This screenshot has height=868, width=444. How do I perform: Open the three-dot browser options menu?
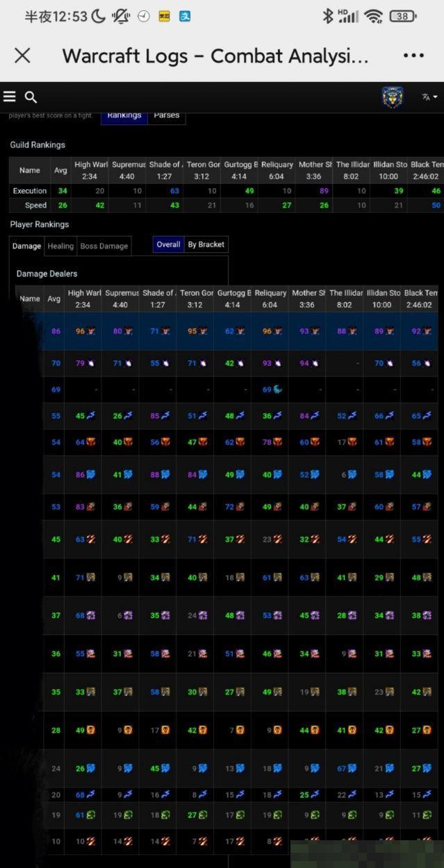[413, 56]
